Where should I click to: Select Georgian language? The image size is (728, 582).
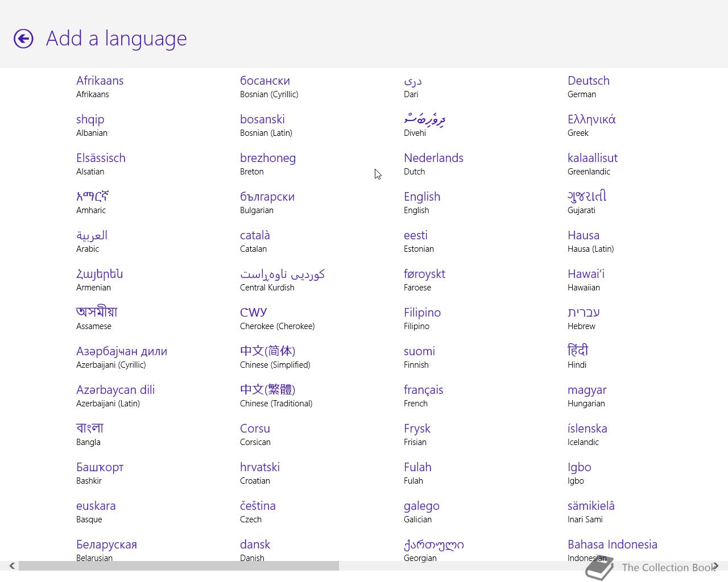click(x=434, y=551)
